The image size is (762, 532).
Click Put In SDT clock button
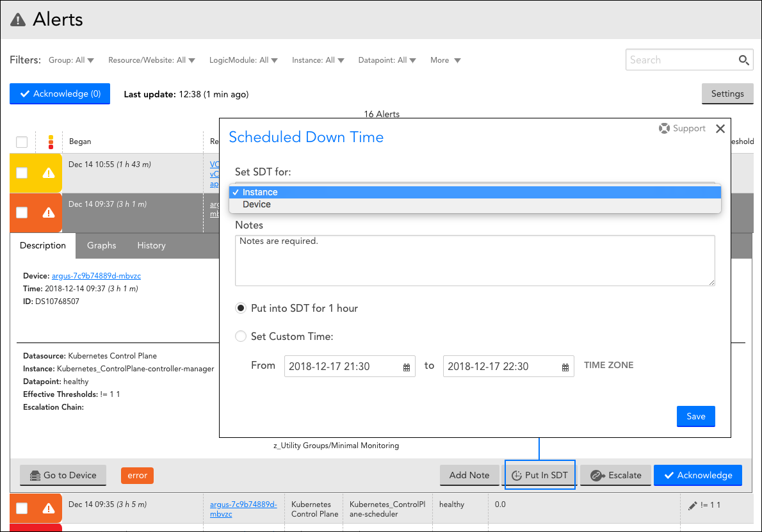[540, 475]
